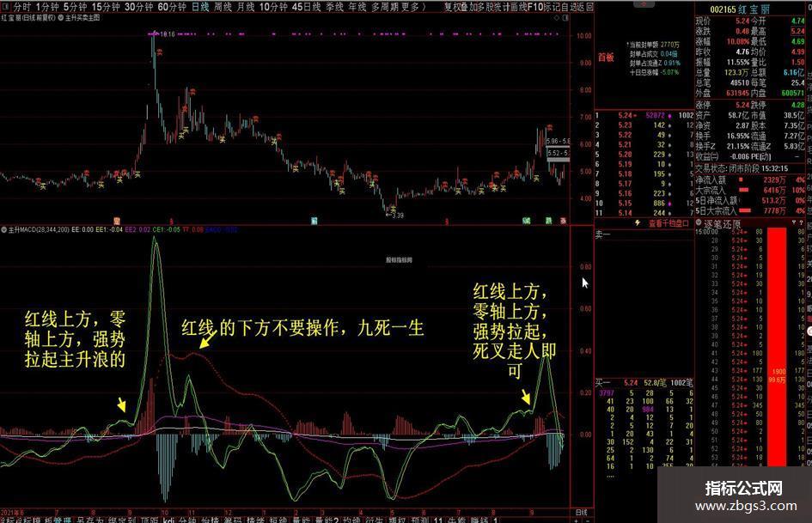Click the red volume bar labeled 1900
The height and width of the screenshot is (523, 812).
(776, 347)
